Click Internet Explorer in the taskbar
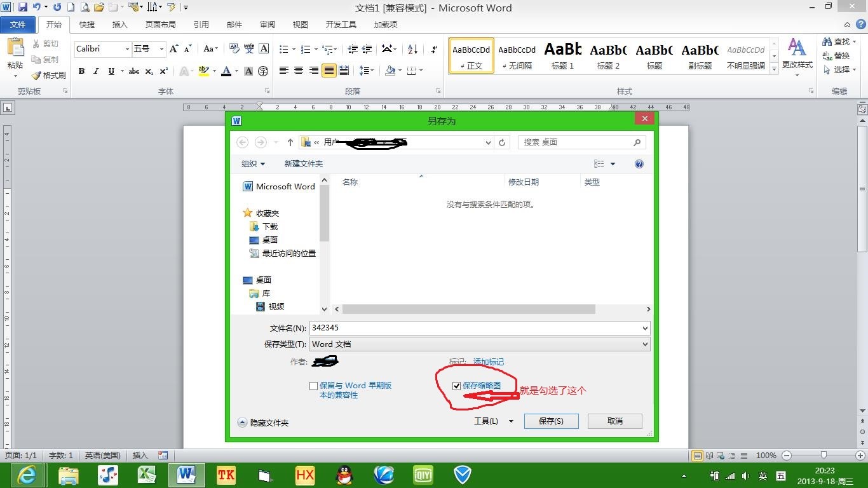The image size is (868, 488). pyautogui.click(x=26, y=475)
